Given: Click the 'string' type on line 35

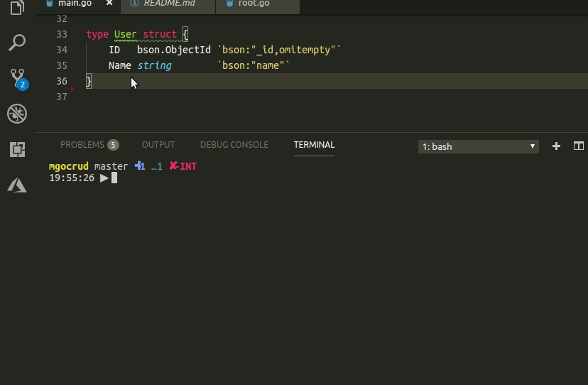Looking at the screenshot, I should point(154,65).
